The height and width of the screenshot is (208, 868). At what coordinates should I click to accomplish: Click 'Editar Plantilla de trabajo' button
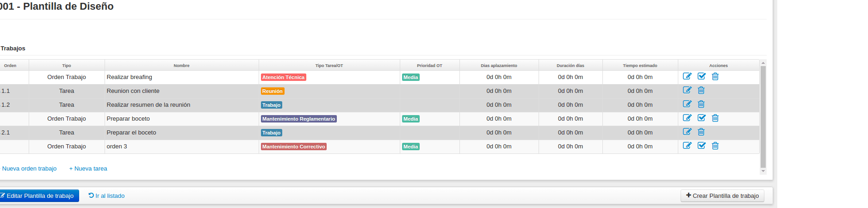coord(39,196)
